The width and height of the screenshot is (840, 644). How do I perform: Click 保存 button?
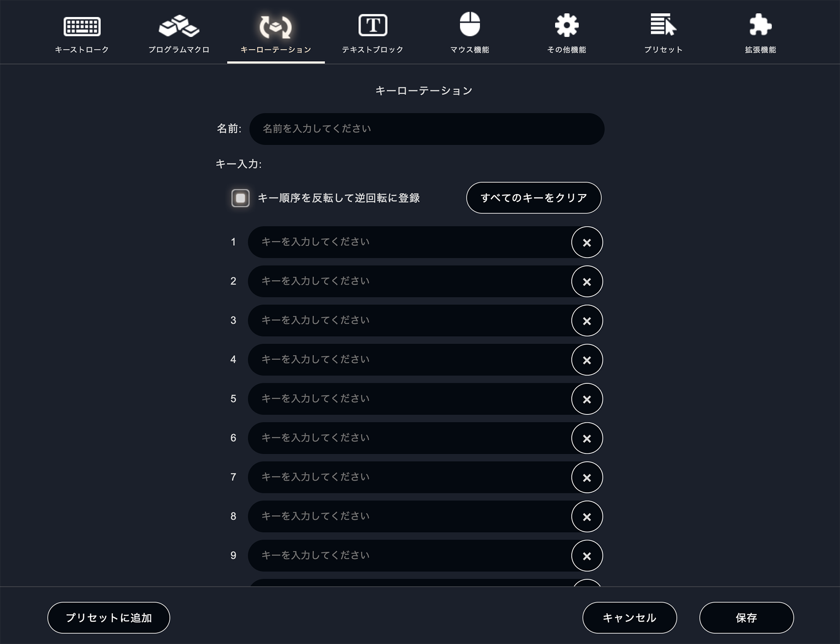point(746,618)
